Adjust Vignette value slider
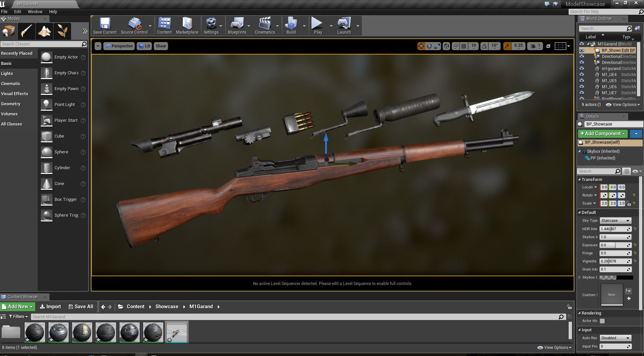This screenshot has height=356, width=644. (x=615, y=261)
